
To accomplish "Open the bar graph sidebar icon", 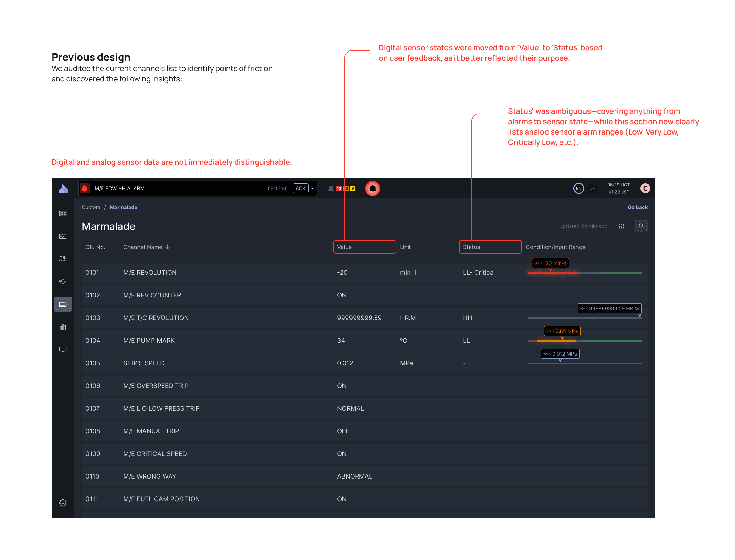I will pyautogui.click(x=63, y=327).
